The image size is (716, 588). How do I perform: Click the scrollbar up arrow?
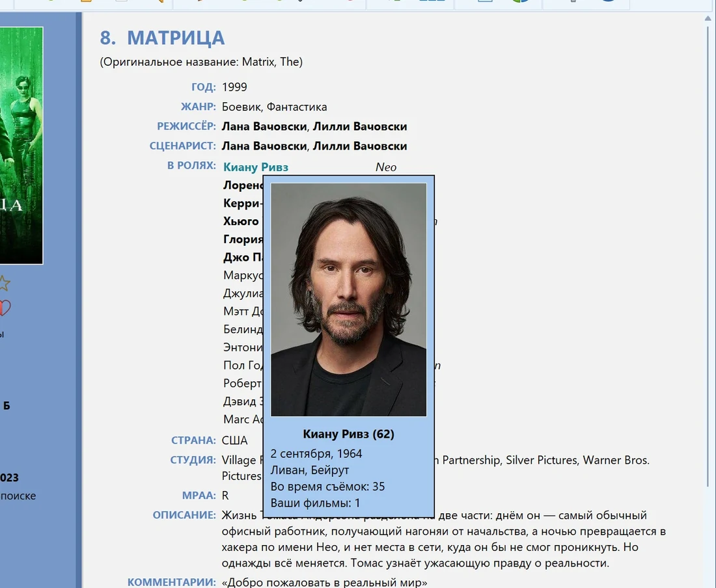(x=708, y=18)
